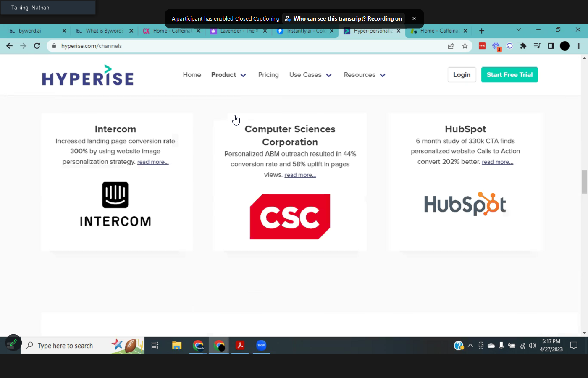Open the Resources dropdown menu
The height and width of the screenshot is (378, 588).
coord(364,75)
